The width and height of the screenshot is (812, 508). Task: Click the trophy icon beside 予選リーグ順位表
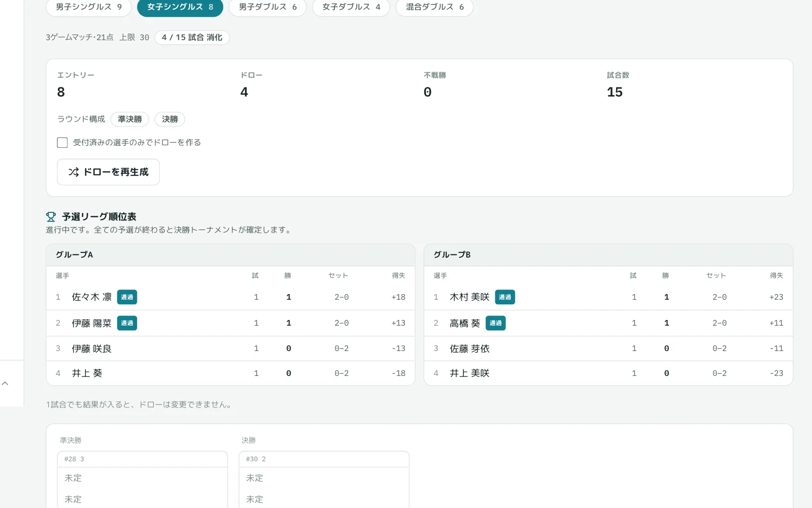pyautogui.click(x=51, y=217)
